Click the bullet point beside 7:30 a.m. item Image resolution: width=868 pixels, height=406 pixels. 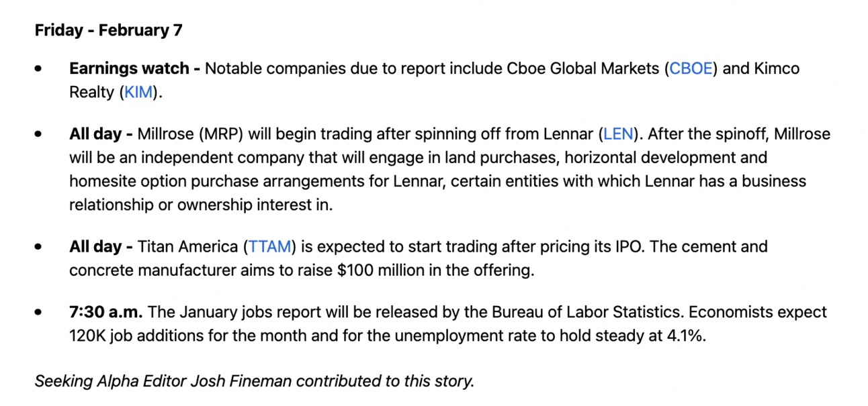(40, 312)
